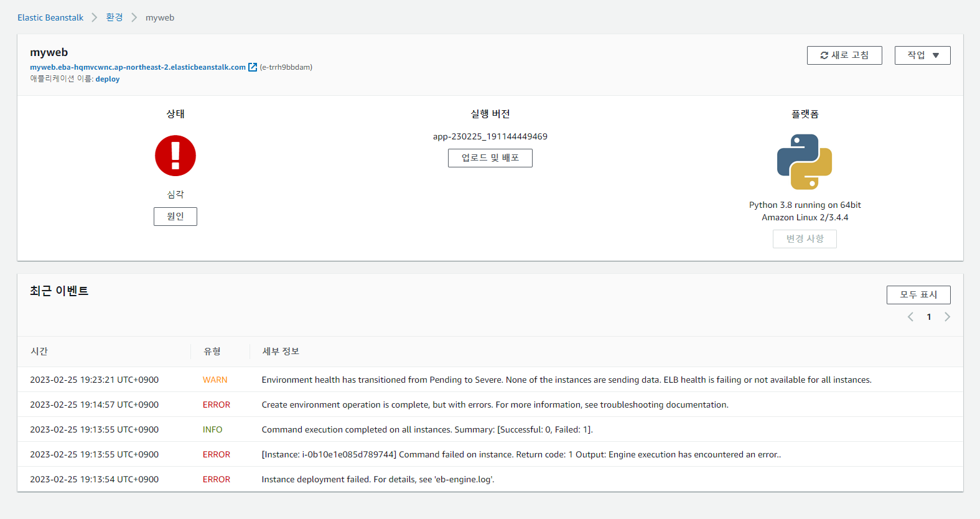Select the command execution completed message
The width and height of the screenshot is (980, 519).
(427, 429)
